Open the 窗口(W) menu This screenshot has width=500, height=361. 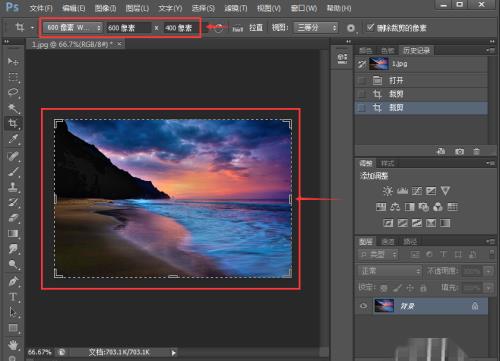[304, 8]
